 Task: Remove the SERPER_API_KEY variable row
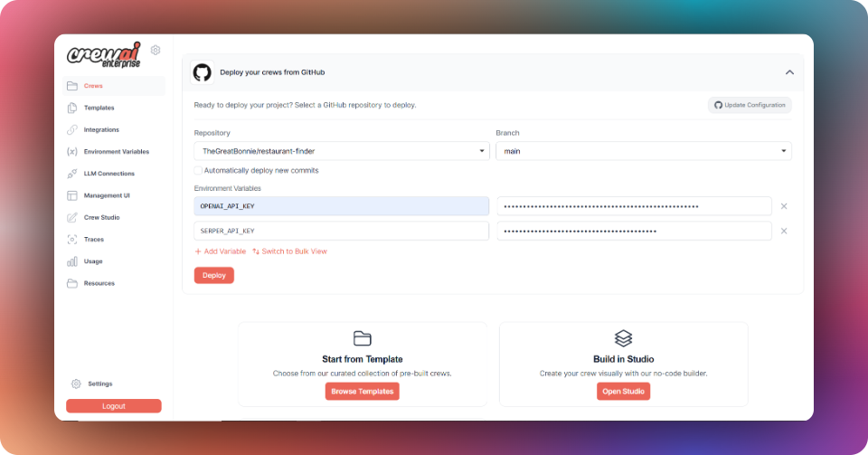click(x=784, y=231)
